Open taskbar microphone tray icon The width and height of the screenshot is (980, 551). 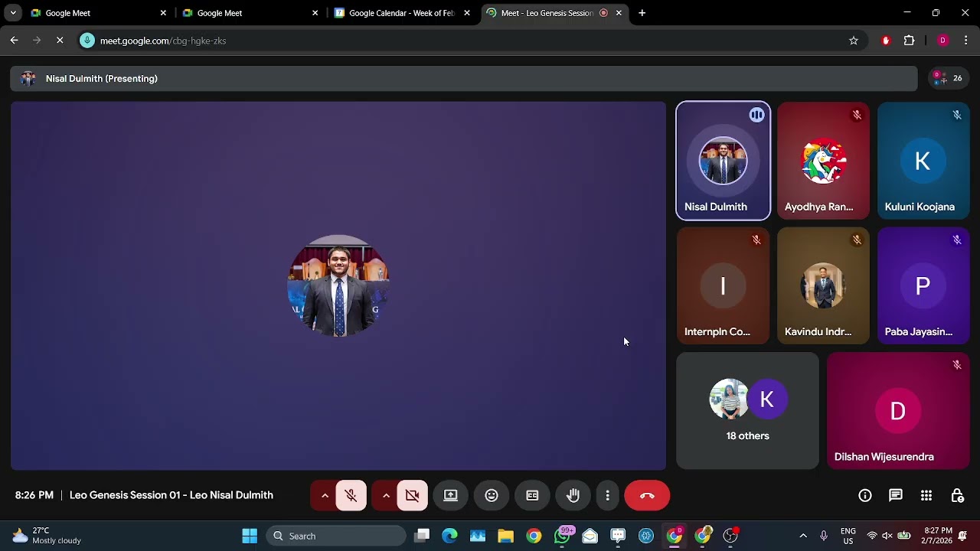[824, 536]
